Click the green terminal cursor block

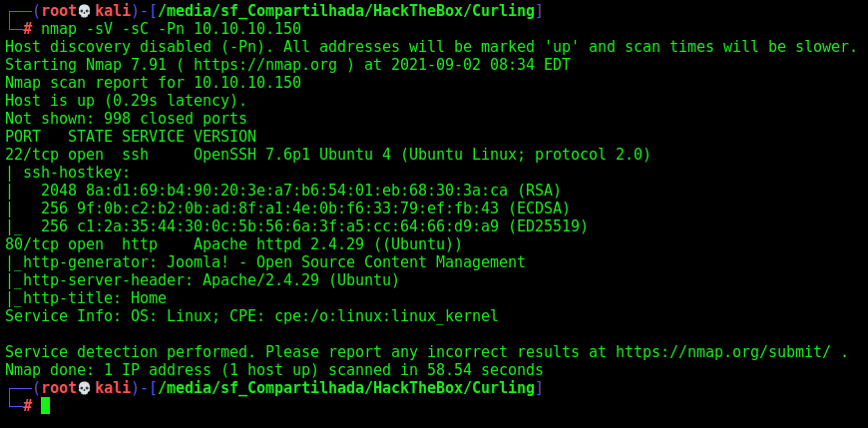45,405
